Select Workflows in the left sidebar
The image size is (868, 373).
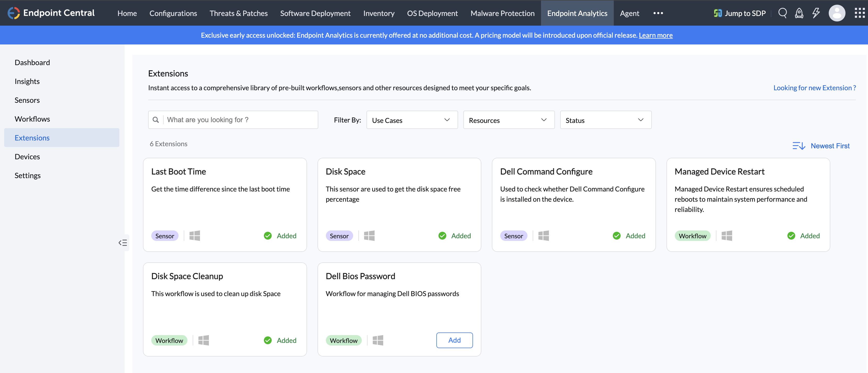pos(32,119)
